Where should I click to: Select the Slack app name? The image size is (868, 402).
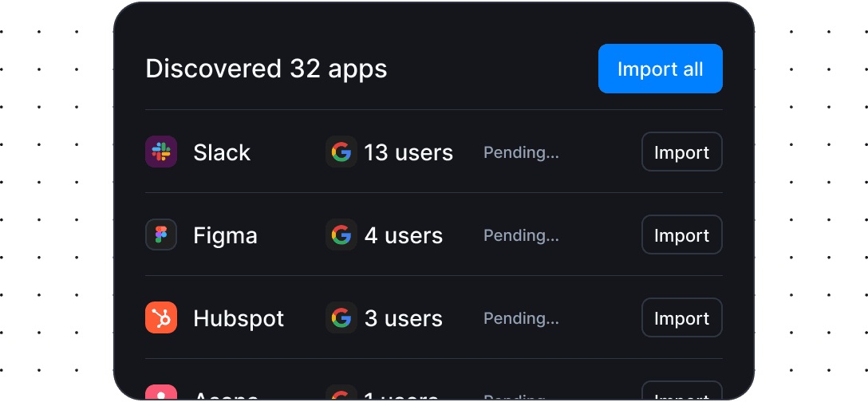222,152
